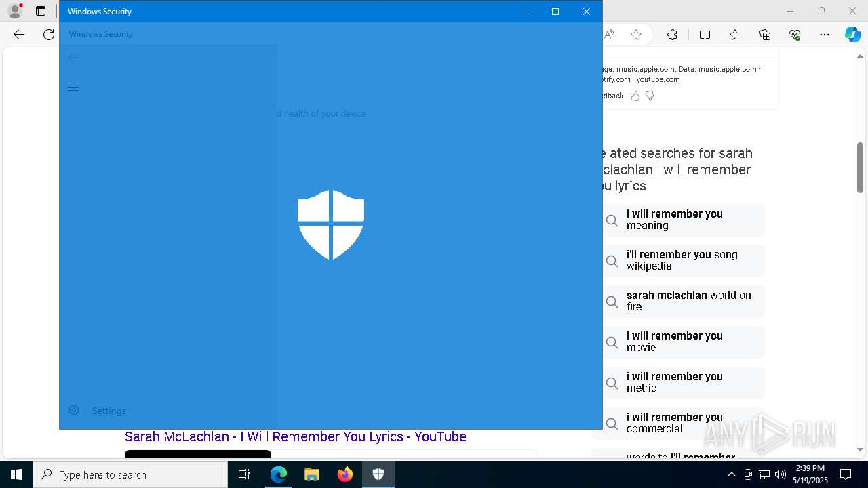Image resolution: width=868 pixels, height=488 pixels.
Task: Open Edge Settings and more menu
Action: (x=825, y=35)
